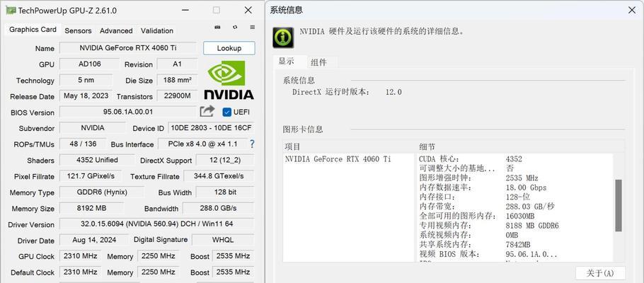Click the Release Date field May 18, 2023
Image resolution: width=644 pixels, height=283 pixels.
point(86,96)
